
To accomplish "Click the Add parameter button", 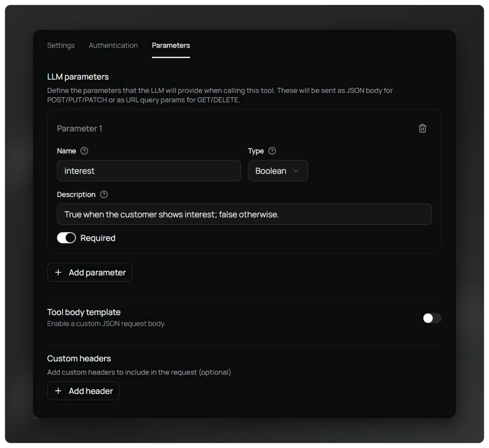I will click(90, 272).
